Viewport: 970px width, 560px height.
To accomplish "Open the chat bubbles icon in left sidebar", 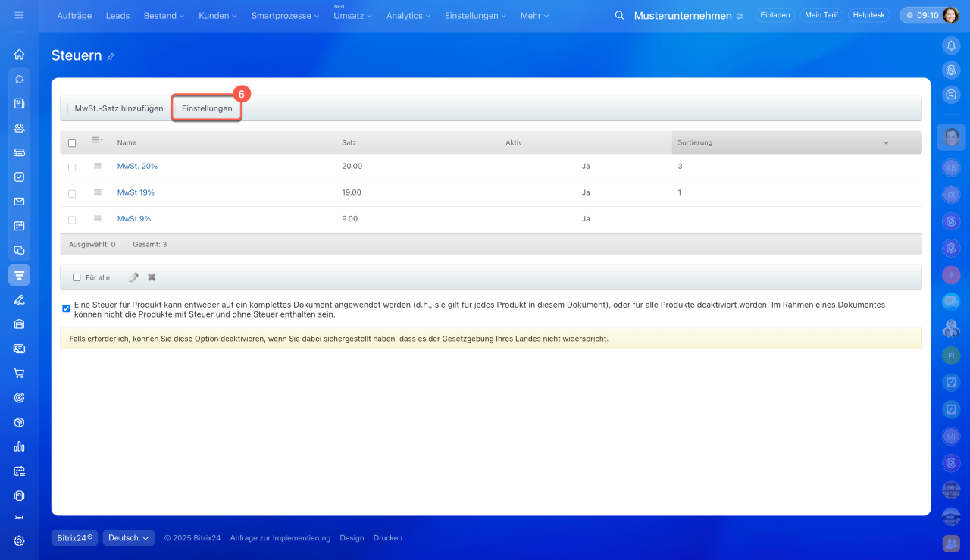I will (19, 250).
